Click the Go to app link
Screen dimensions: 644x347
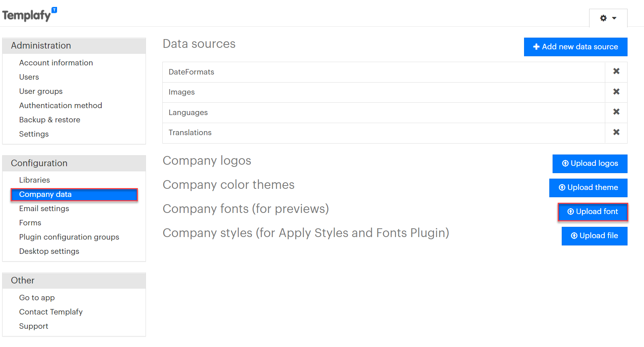click(x=37, y=298)
